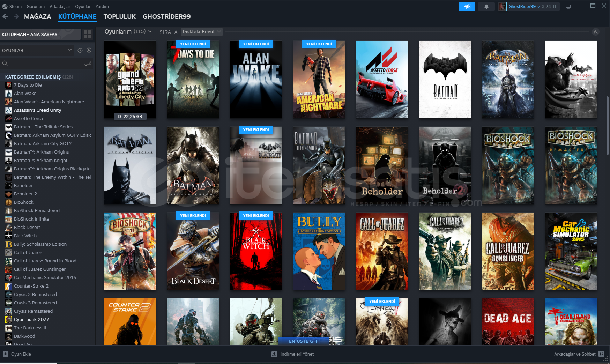Switch to Big Picture mode monitor icon
This screenshot has height=364, width=610.
click(x=568, y=7)
